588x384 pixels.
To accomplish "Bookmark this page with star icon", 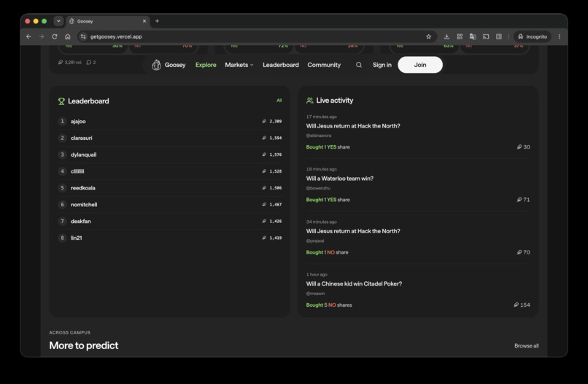I will pos(429,36).
